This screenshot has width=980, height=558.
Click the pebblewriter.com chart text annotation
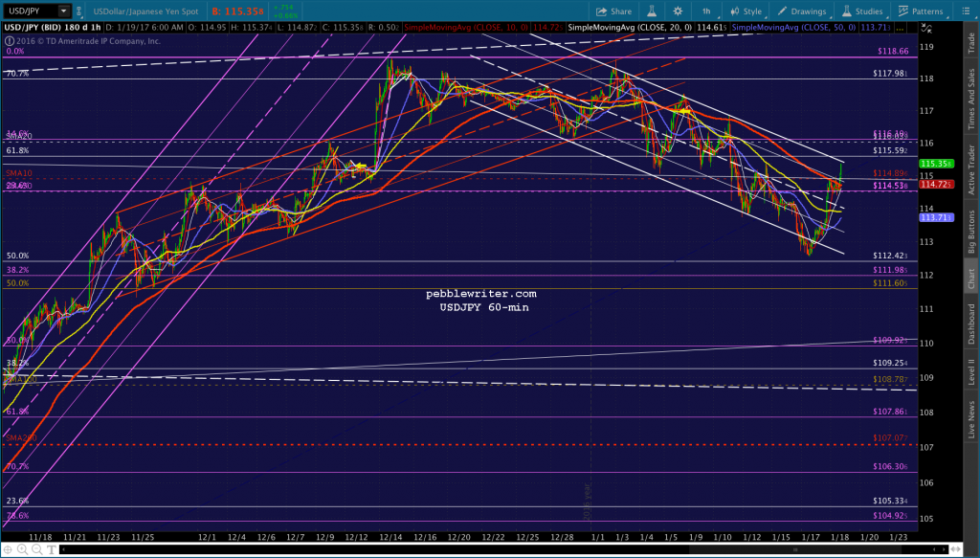[x=481, y=294]
